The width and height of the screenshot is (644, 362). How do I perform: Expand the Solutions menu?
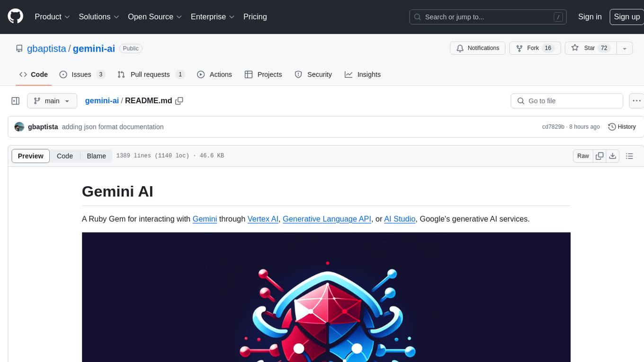click(x=98, y=17)
